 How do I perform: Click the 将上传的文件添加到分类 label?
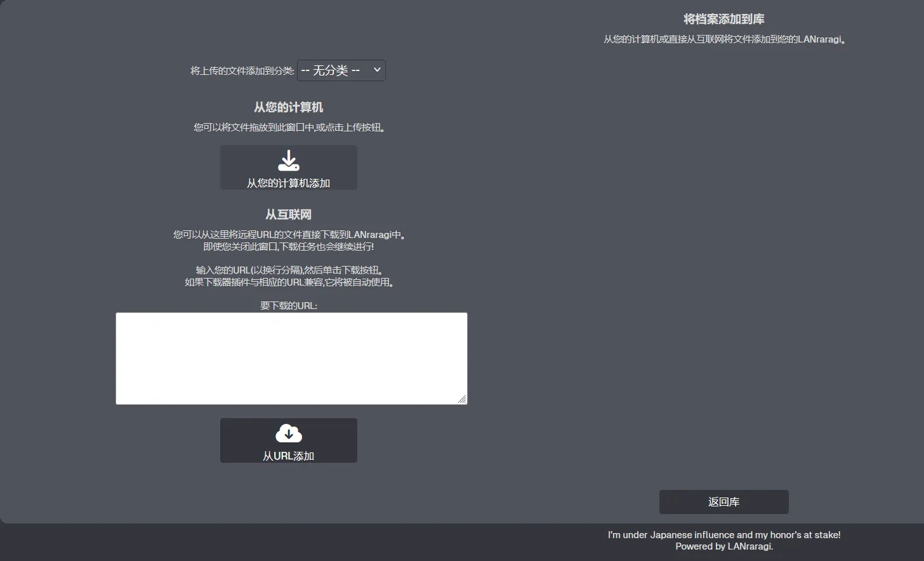tap(242, 71)
